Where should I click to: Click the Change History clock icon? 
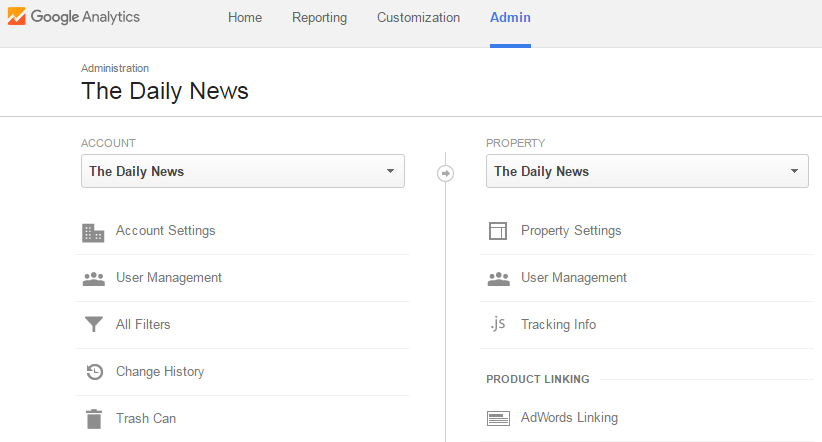coord(94,372)
